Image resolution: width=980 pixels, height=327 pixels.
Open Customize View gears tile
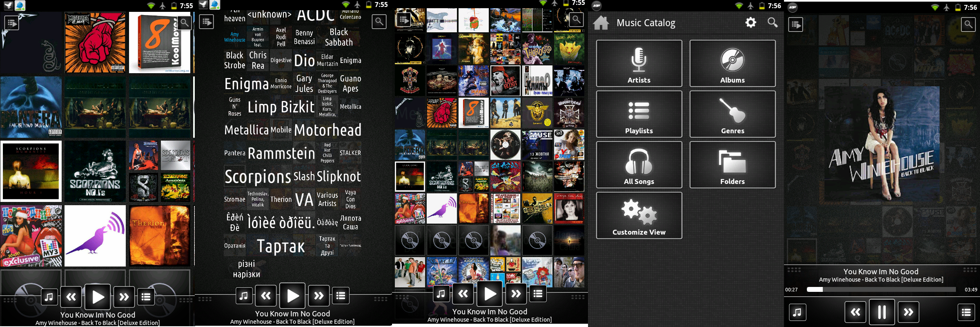pos(639,215)
